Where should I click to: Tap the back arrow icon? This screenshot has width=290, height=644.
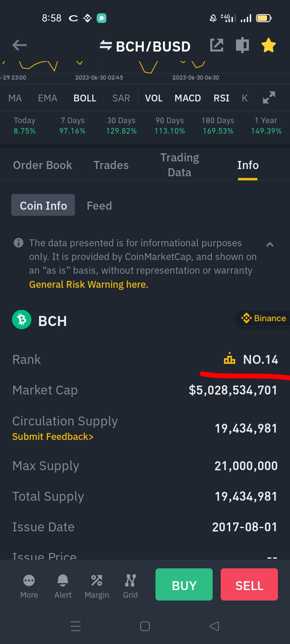click(x=19, y=45)
